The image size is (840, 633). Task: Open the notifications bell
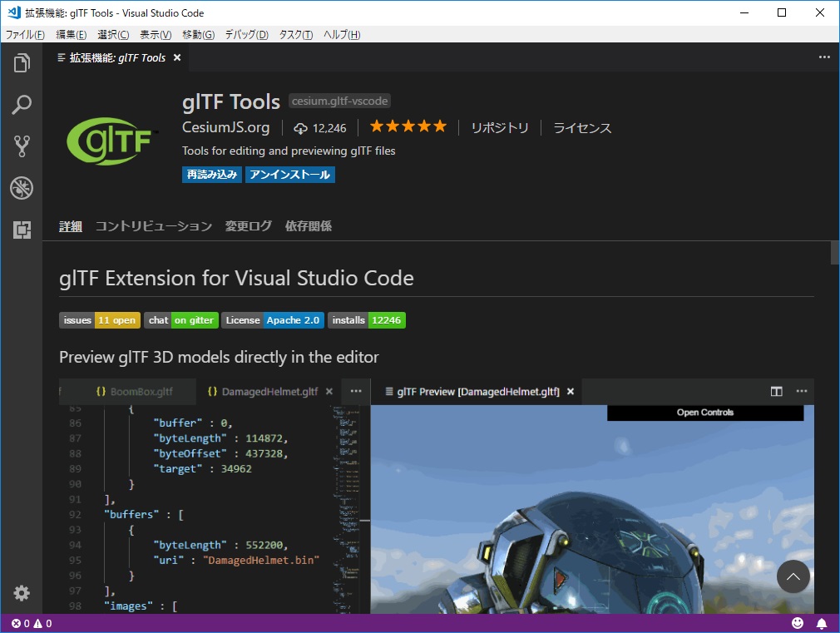point(822,622)
